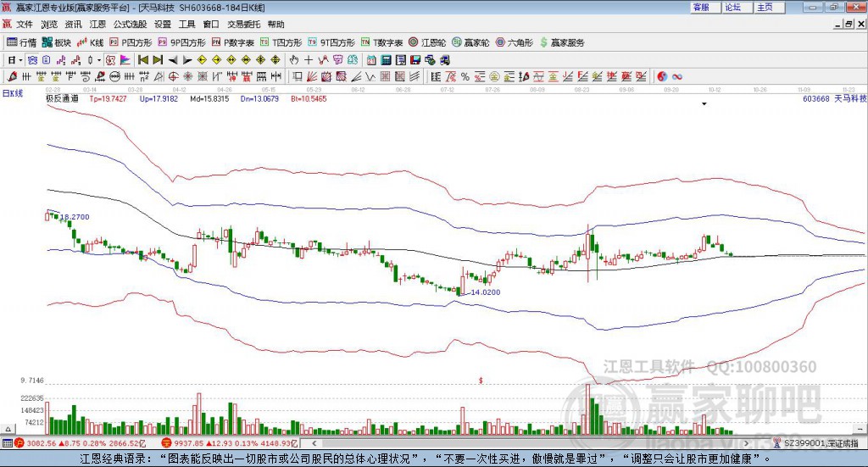Open the 行情 quotes view
Screen dimensions: 868x467
click(21, 42)
